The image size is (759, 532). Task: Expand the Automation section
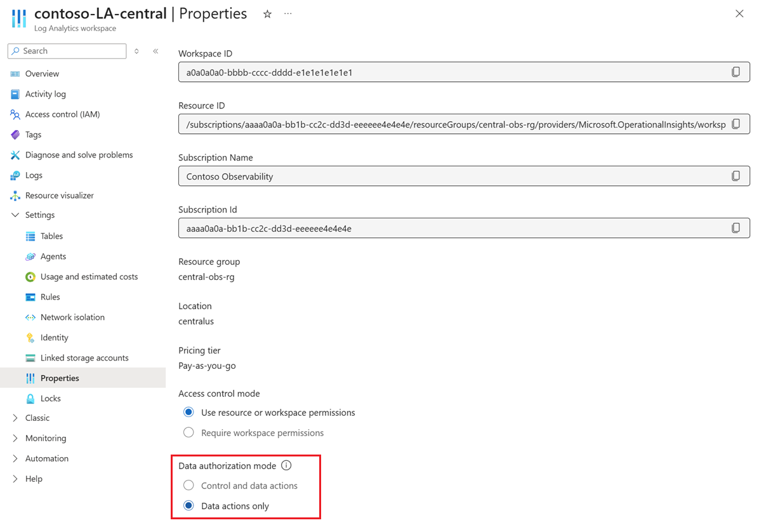tap(15, 458)
